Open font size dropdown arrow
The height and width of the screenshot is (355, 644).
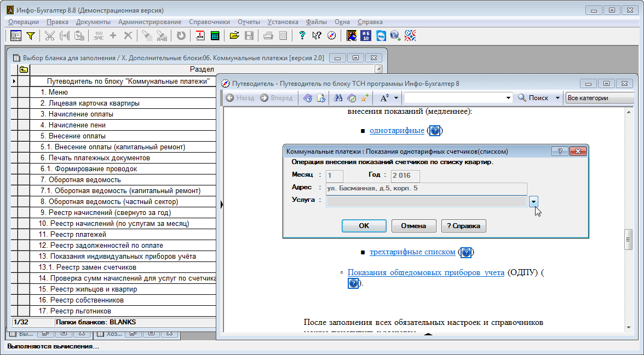pyautogui.click(x=396, y=98)
